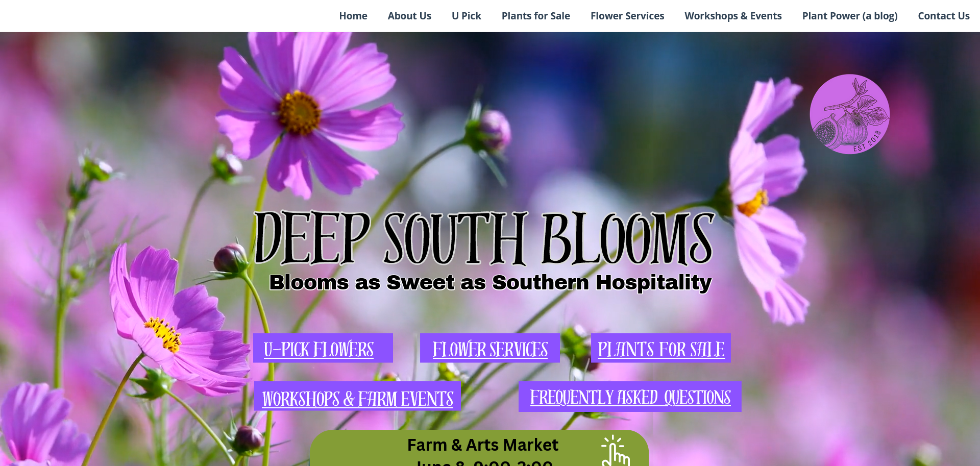The image size is (980, 466).
Task: Click the Plants for Sale purple button
Action: (661, 348)
